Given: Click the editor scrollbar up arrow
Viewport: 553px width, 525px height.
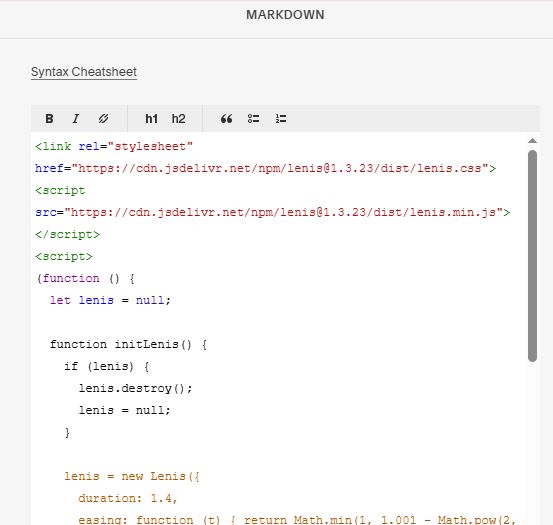Looking at the screenshot, I should tap(532, 141).
